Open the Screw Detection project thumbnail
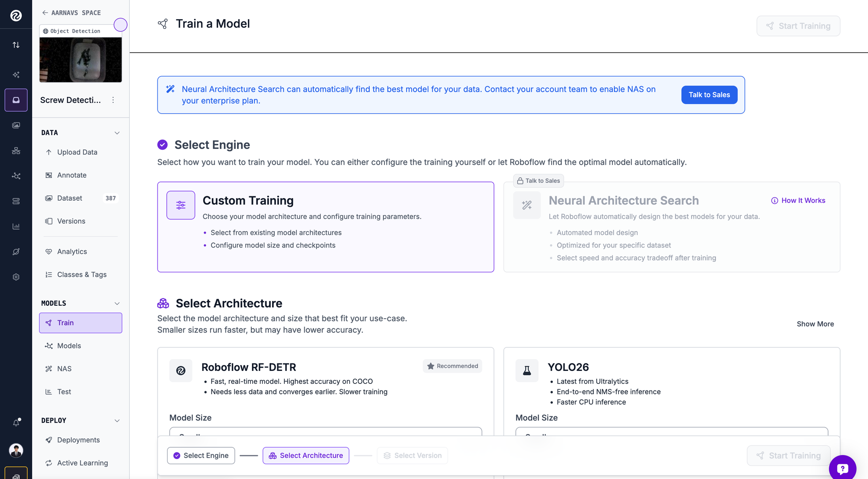 81,59
